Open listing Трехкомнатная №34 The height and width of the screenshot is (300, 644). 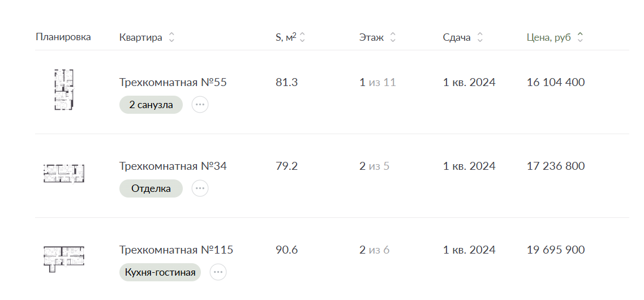[173, 166]
